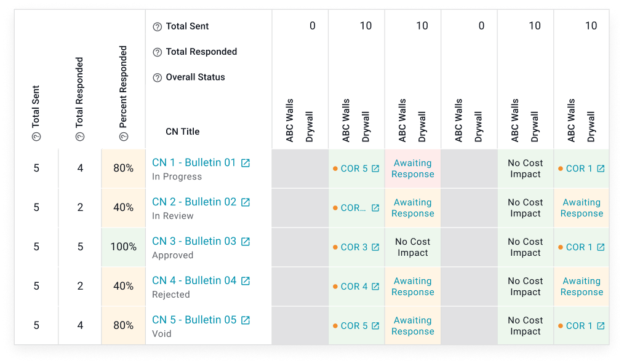Click help icon on rotated Total Responded header
The width and height of the screenshot is (624, 364).
pos(80,136)
